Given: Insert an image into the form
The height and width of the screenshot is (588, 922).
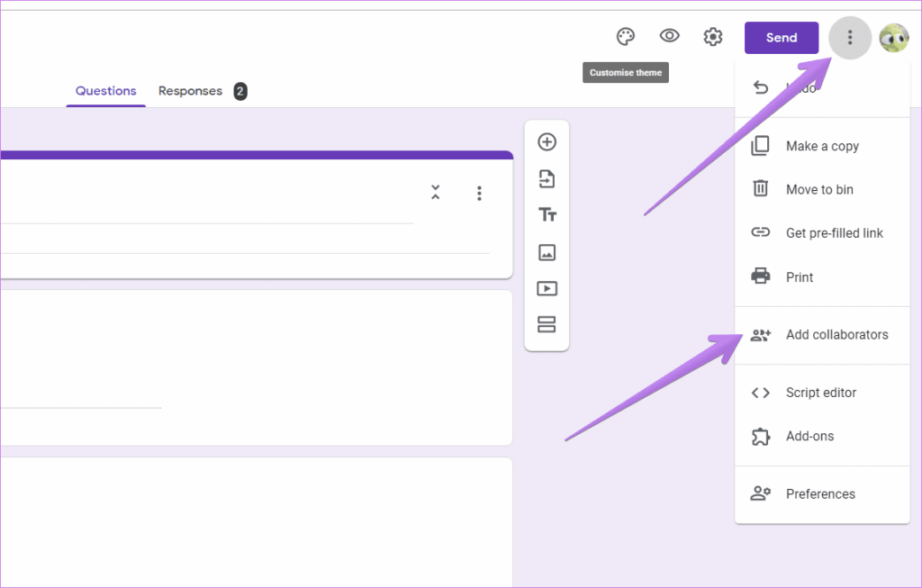Looking at the screenshot, I should tap(547, 252).
